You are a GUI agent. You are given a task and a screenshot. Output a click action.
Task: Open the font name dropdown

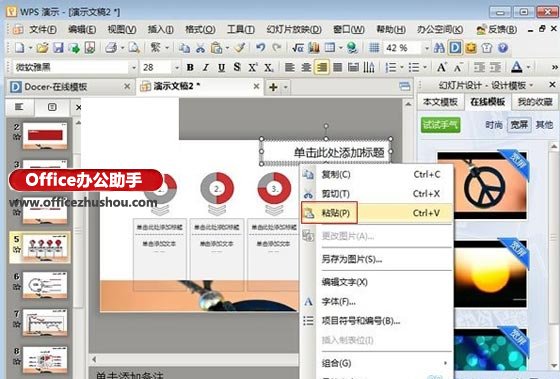(134, 68)
